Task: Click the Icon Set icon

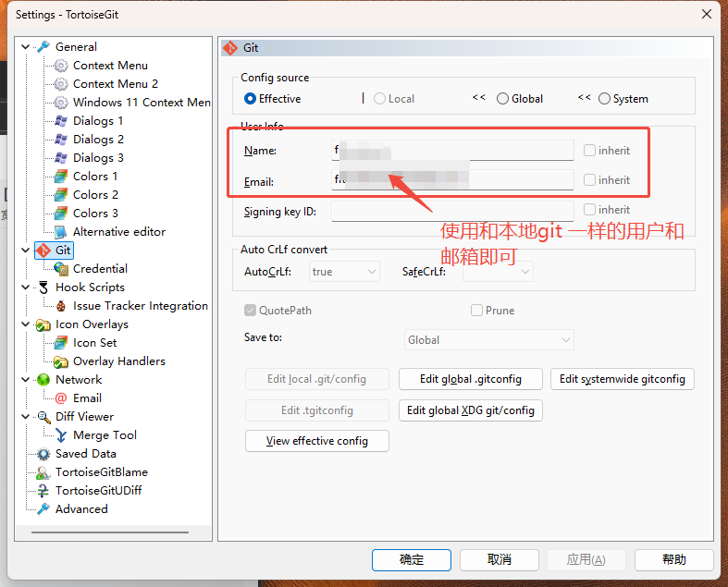Action: point(61,343)
